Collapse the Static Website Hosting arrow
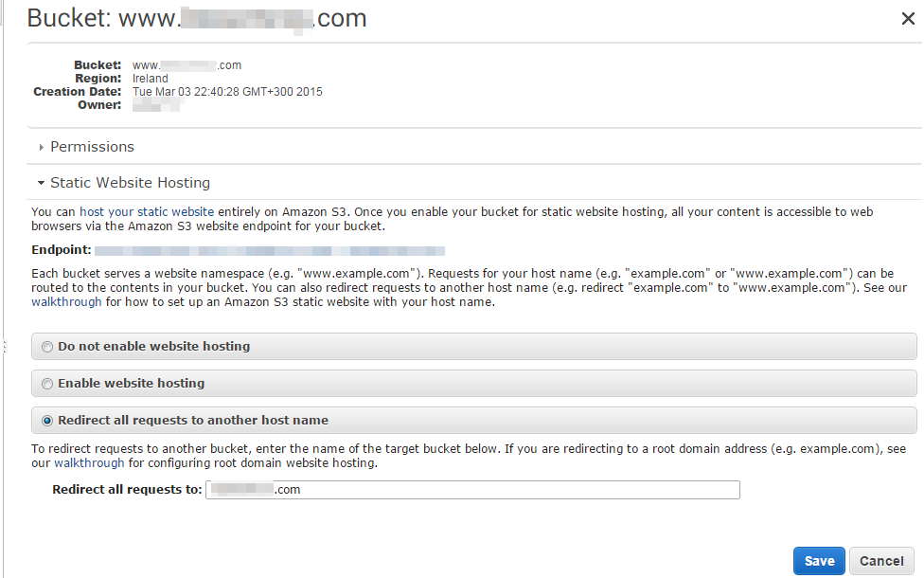 tap(41, 183)
